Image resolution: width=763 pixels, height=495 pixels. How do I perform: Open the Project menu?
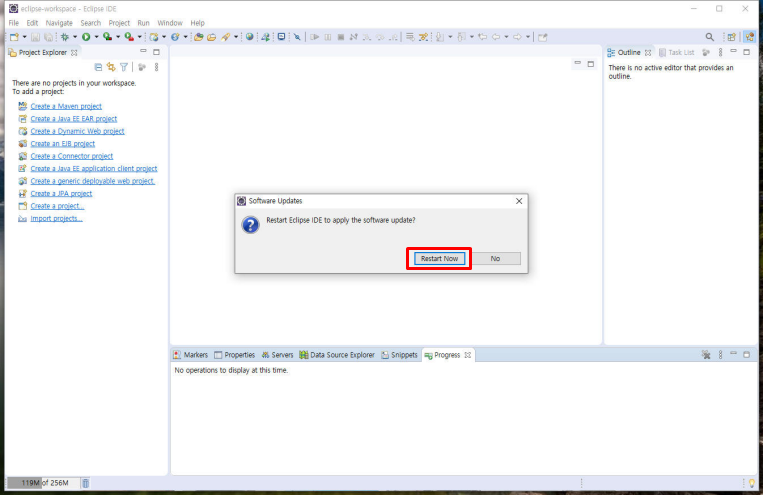point(119,23)
